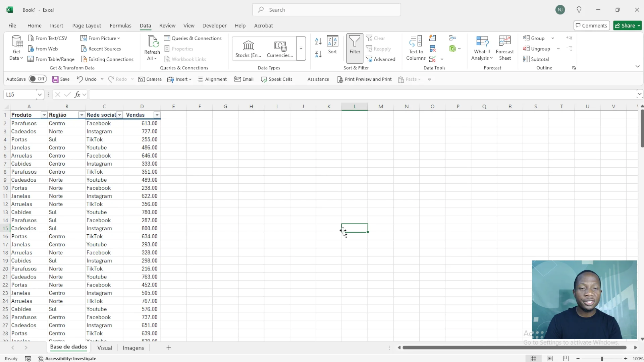Toggle the AutoSave switch

(37, 79)
